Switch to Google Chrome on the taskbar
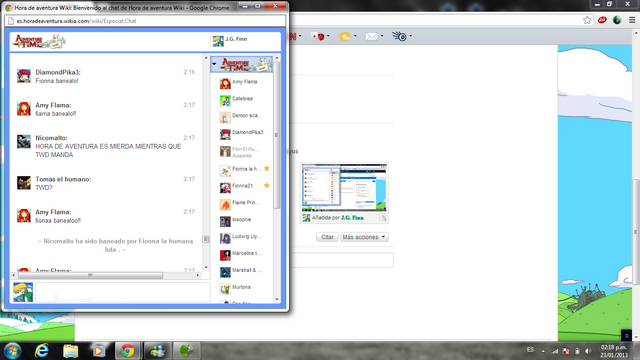This screenshot has width=640, height=360. (x=127, y=351)
